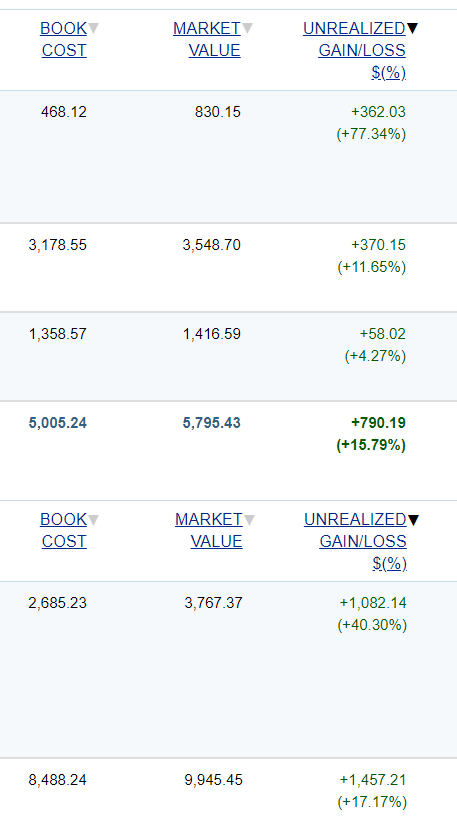Select the market value 3,548.70
457x838 pixels.
pos(212,245)
